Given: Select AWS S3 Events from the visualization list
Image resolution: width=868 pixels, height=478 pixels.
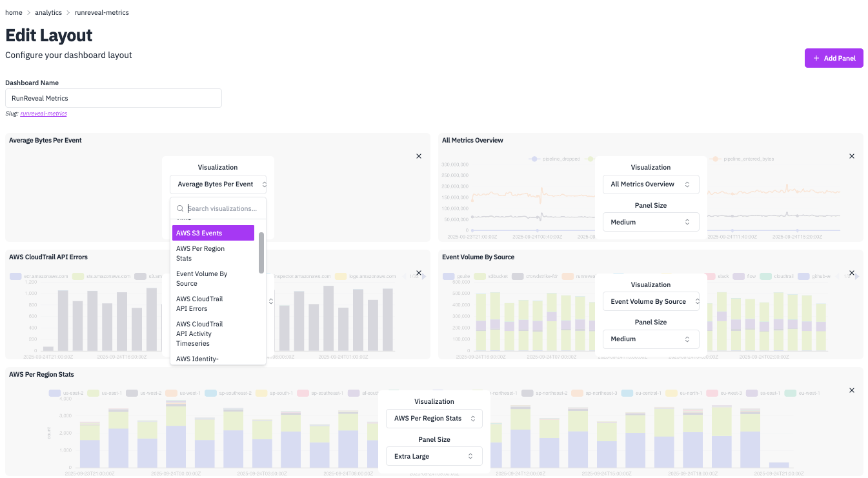Looking at the screenshot, I should coord(213,232).
